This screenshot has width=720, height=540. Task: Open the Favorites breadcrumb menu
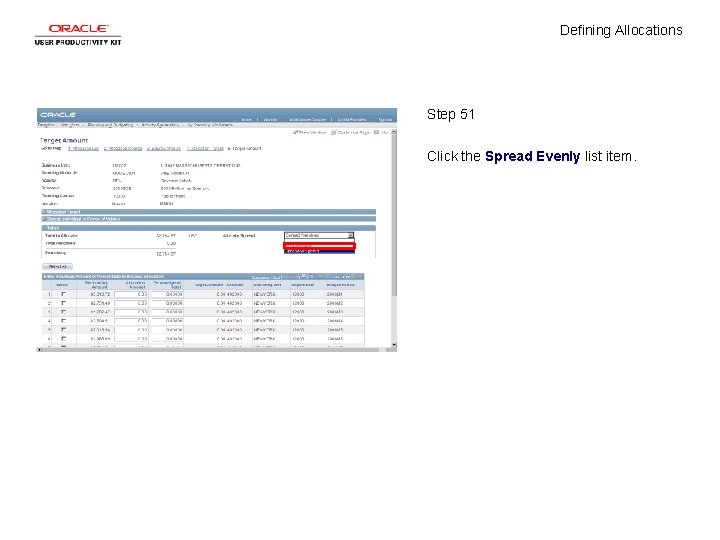(46, 125)
